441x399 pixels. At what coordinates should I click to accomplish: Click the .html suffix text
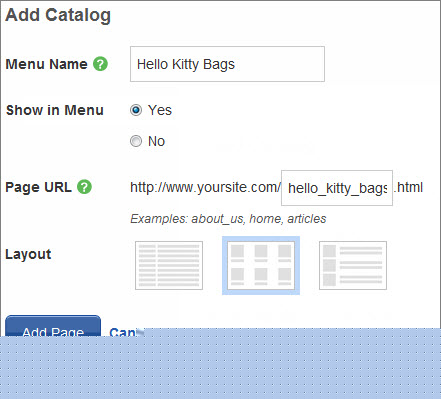click(x=408, y=187)
